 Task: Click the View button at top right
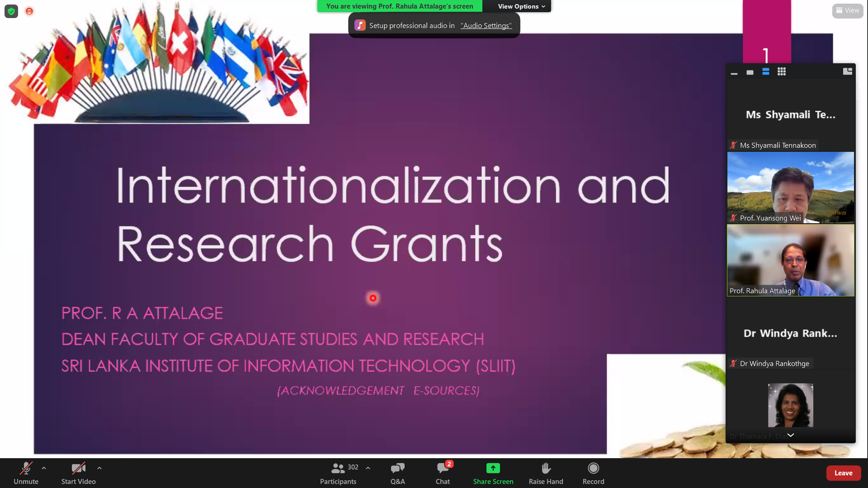pyautogui.click(x=848, y=10)
